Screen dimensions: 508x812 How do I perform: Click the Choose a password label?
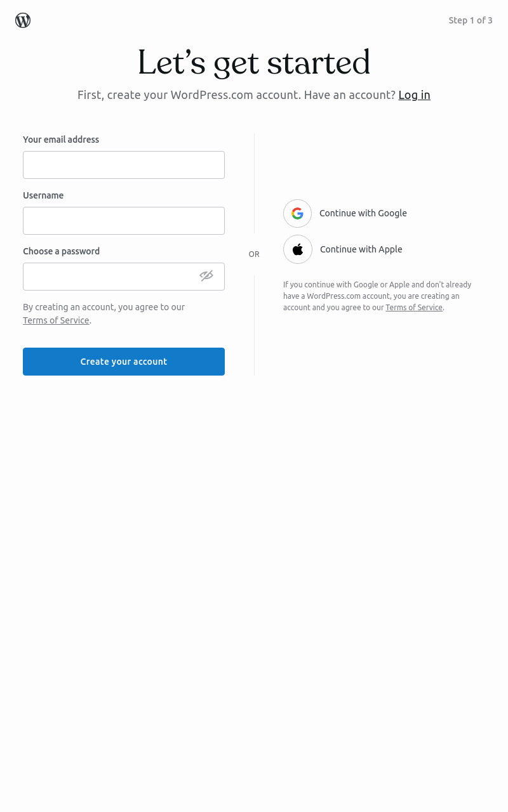click(x=62, y=251)
